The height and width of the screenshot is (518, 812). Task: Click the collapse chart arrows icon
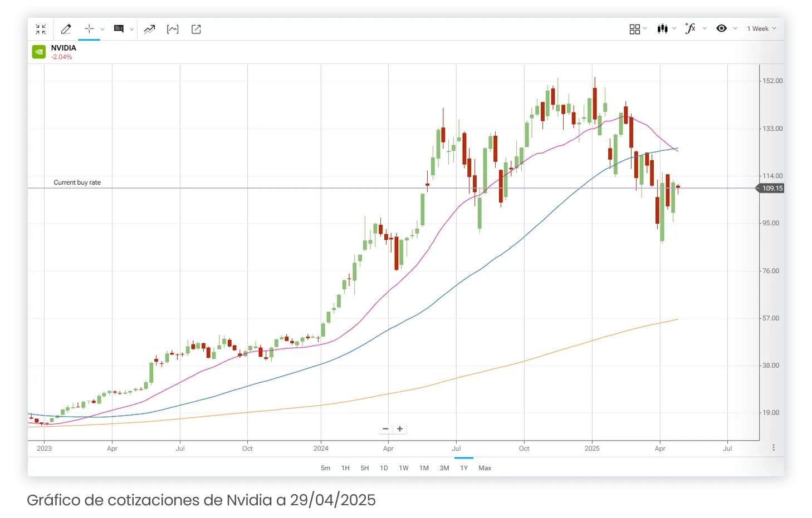[41, 29]
